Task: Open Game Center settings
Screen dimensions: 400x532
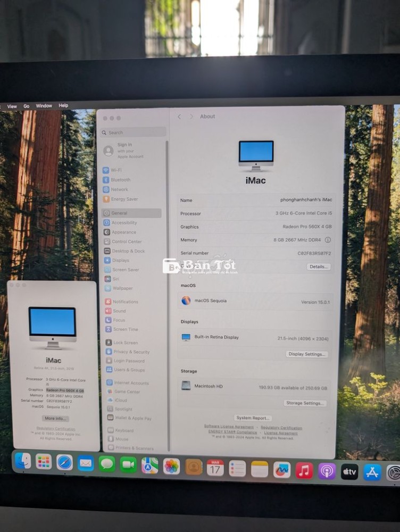Action: tap(123, 392)
